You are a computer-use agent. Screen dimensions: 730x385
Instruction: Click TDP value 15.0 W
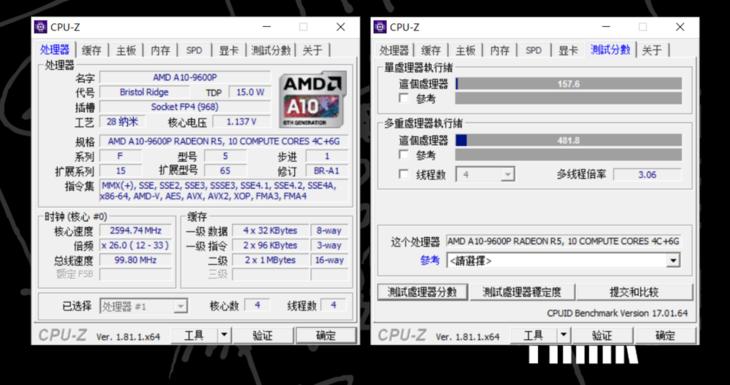(250, 92)
